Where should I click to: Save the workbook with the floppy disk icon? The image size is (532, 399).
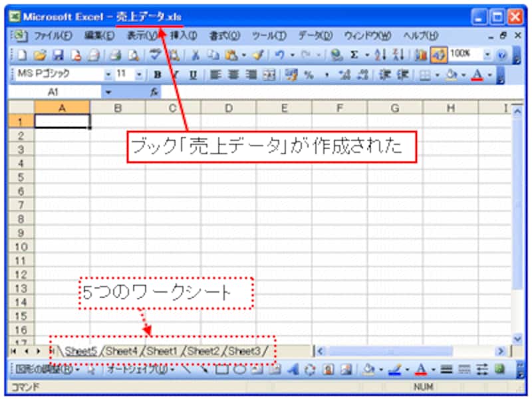click(58, 55)
